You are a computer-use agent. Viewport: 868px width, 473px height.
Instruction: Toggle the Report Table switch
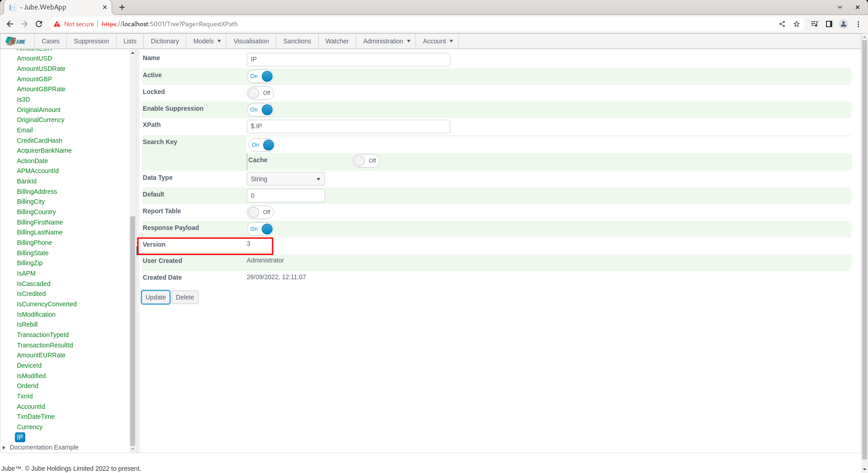(260, 212)
